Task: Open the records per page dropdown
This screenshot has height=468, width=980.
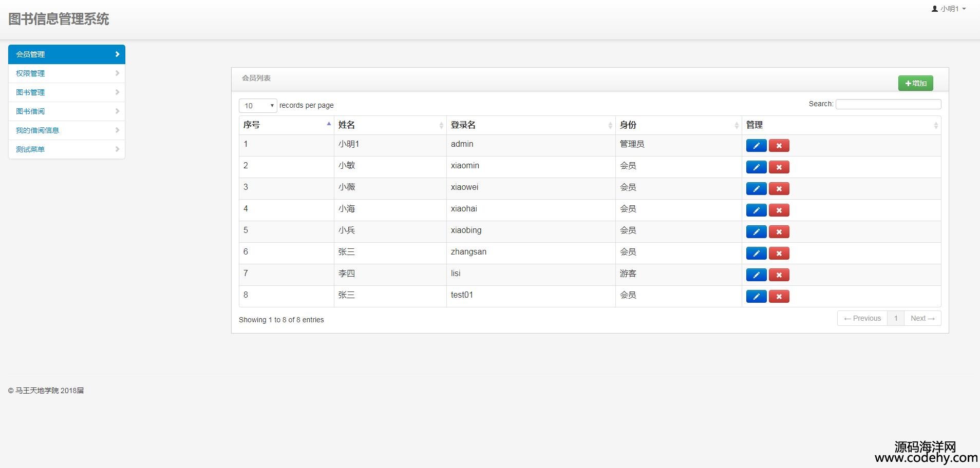Action: coord(258,106)
